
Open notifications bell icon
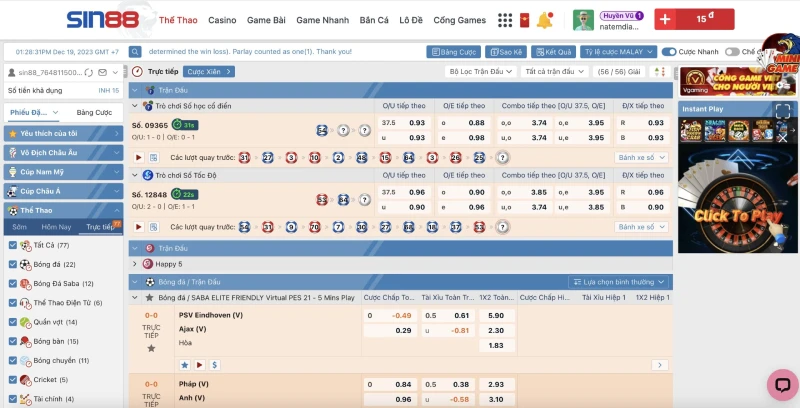545,20
